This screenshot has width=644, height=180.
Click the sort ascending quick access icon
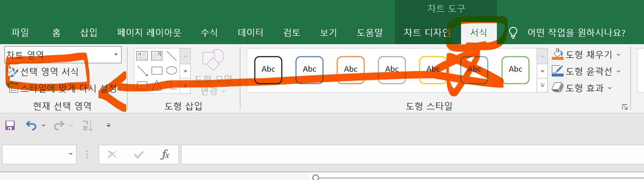point(87,126)
